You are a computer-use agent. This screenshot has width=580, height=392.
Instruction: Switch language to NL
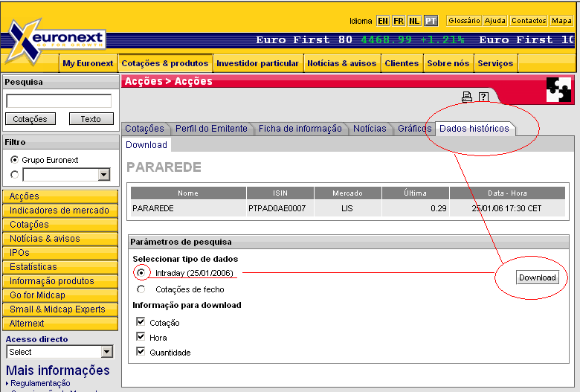(414, 21)
